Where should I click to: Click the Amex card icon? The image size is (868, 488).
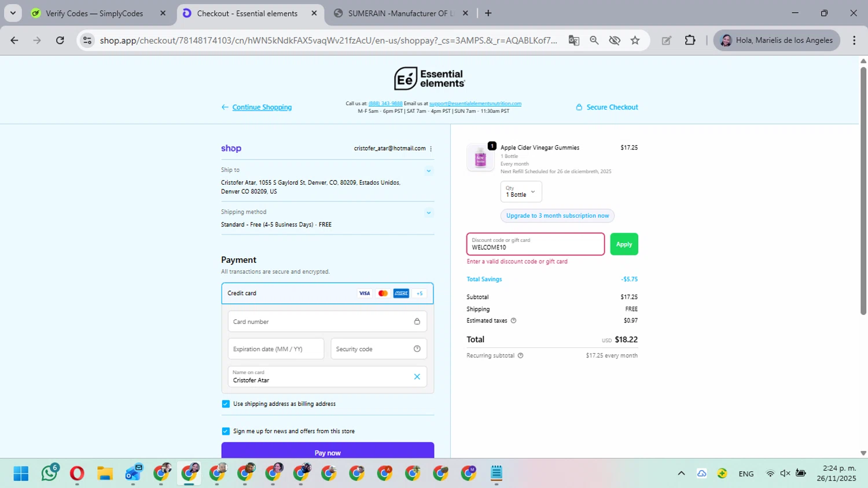click(x=401, y=293)
